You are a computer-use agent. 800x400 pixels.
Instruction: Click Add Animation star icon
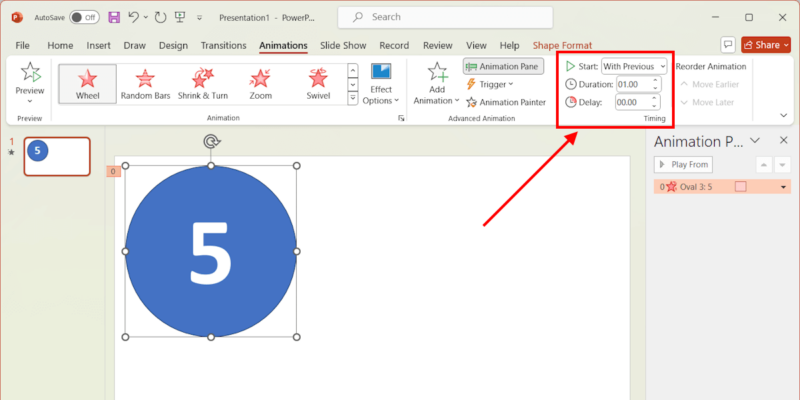[x=437, y=72]
